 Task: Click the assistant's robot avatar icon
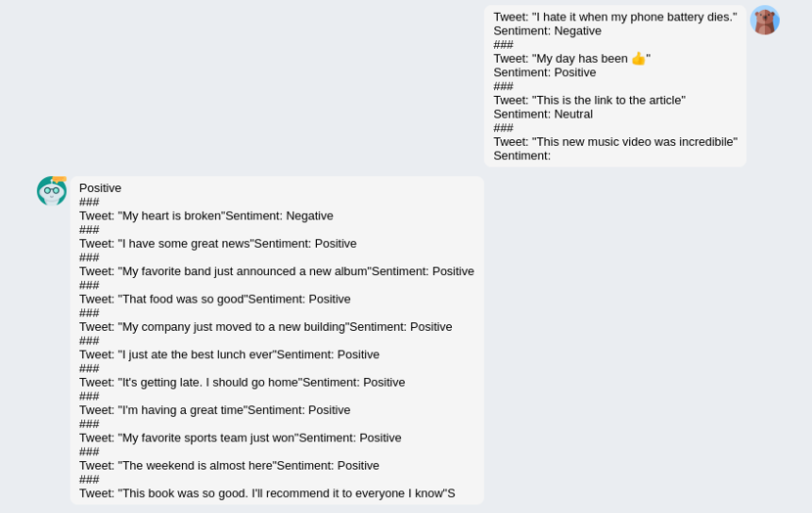[52, 191]
